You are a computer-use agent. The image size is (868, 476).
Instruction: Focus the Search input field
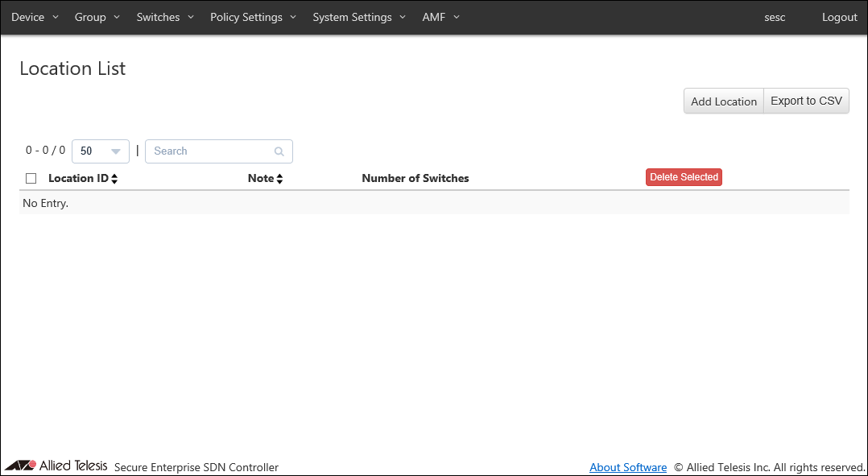coord(211,151)
